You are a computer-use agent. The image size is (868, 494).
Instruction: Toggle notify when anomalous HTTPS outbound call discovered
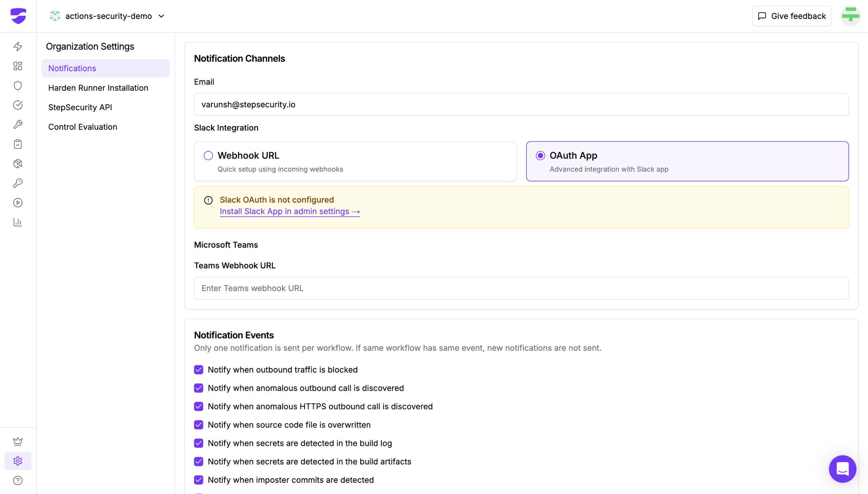click(199, 407)
